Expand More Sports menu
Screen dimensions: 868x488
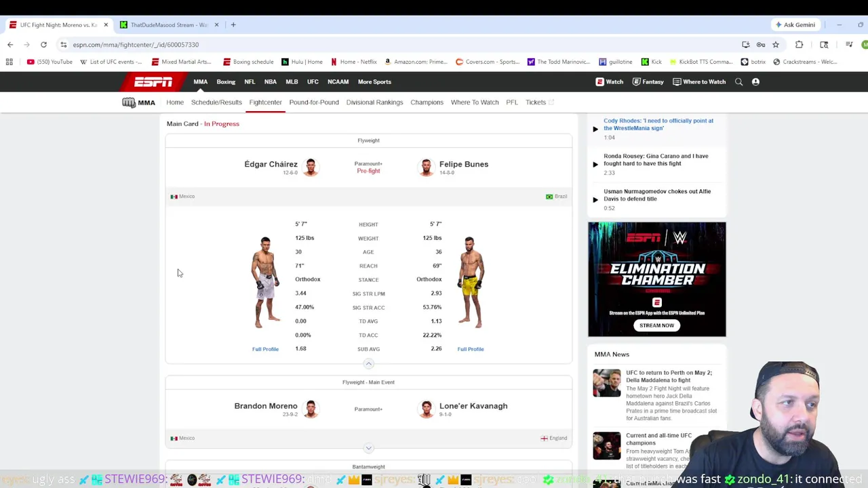pos(374,82)
